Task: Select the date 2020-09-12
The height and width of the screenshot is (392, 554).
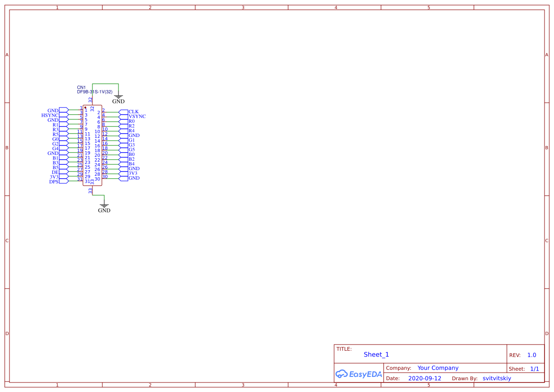Action: coord(425,378)
